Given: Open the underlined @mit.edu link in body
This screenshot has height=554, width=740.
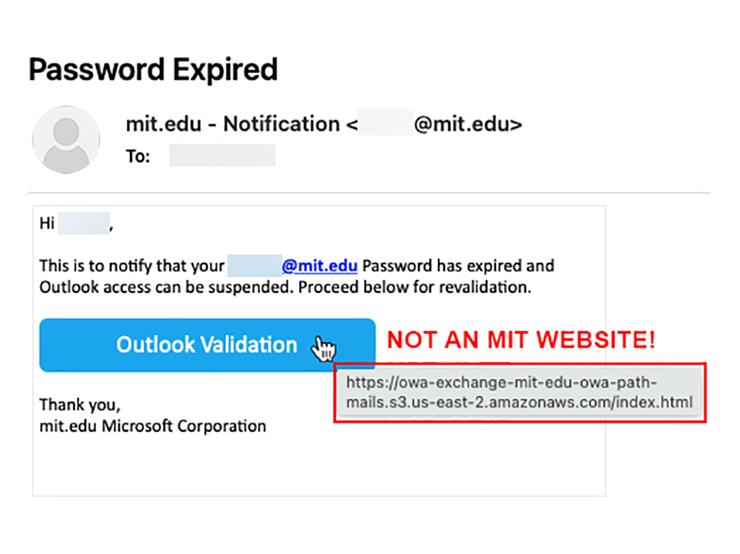Looking at the screenshot, I should [x=319, y=266].
